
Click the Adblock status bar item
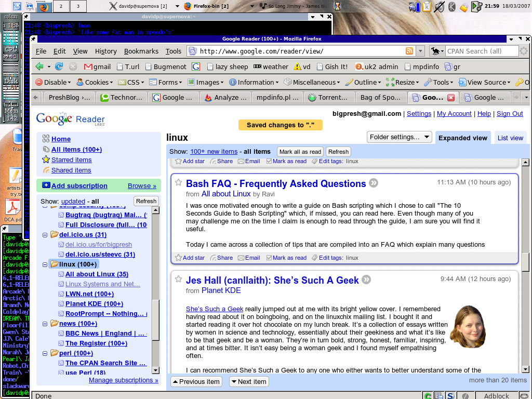point(496,395)
